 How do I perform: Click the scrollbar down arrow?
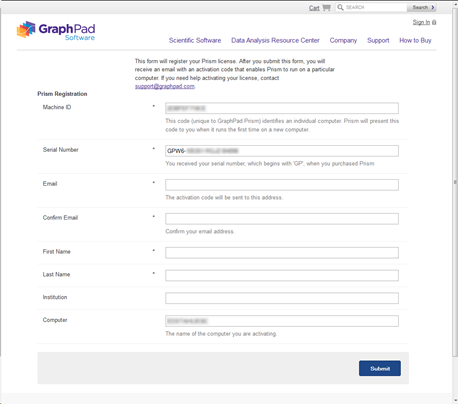455,400
